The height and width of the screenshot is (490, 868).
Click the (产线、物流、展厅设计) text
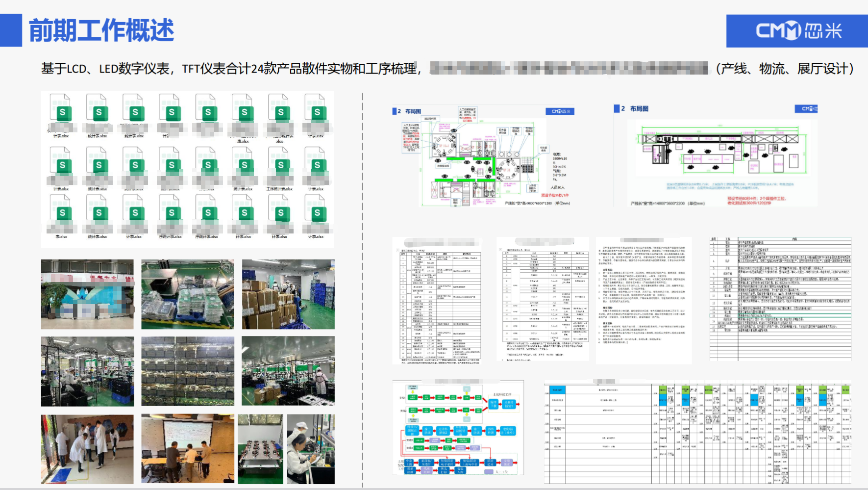click(x=785, y=69)
